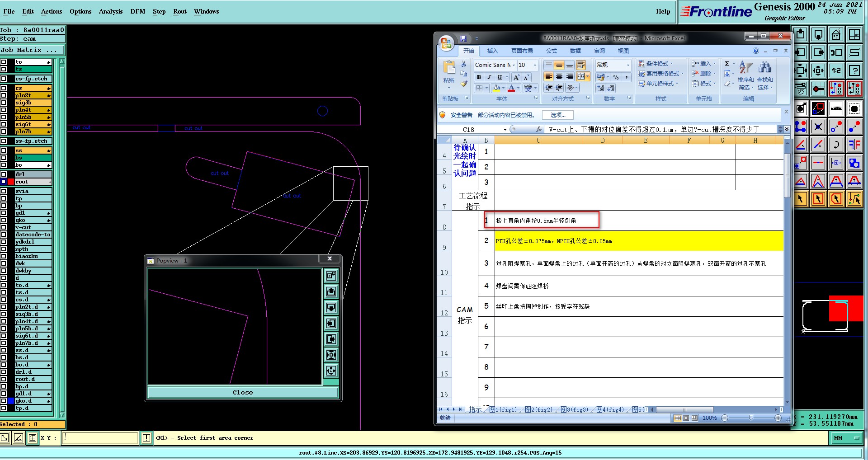Toggle the checkbox beside the v-cut layer
The image size is (868, 460).
click(x=4, y=227)
